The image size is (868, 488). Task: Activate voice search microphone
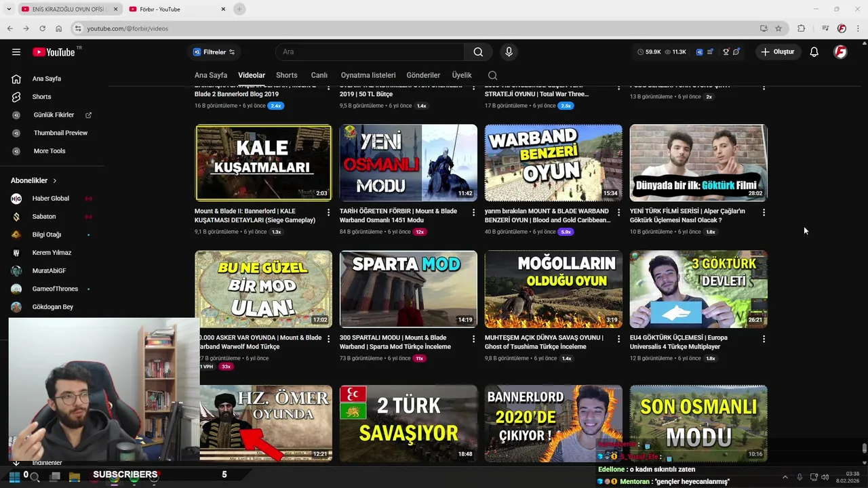click(509, 52)
